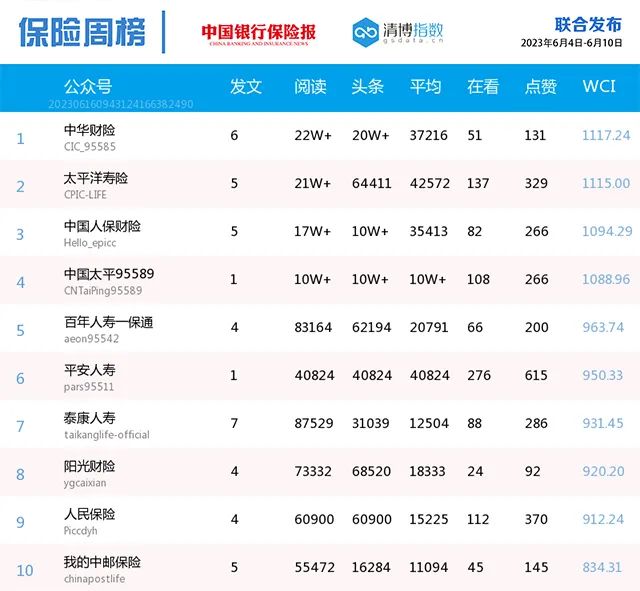Click WCI value 931.45
640x591 pixels.
pos(603,423)
